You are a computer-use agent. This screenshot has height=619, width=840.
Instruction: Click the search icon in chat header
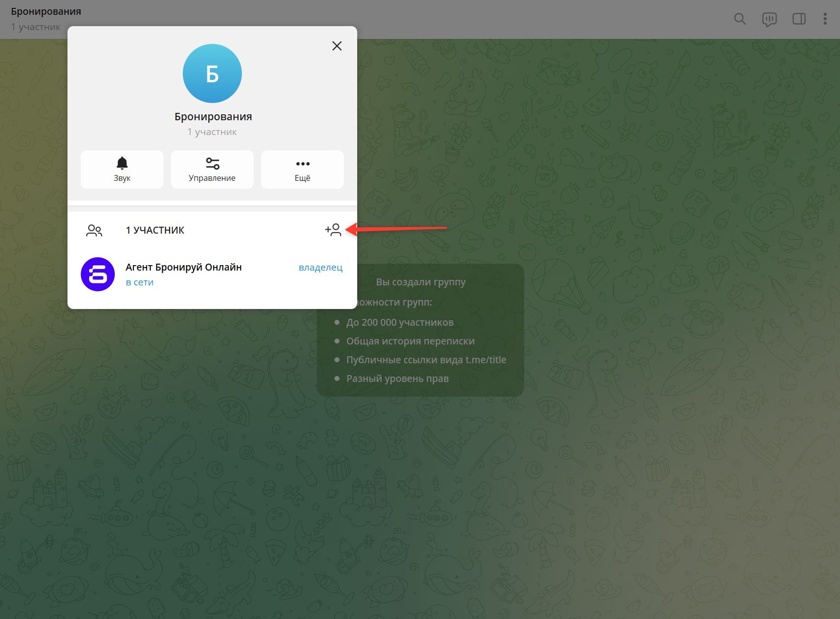click(739, 19)
